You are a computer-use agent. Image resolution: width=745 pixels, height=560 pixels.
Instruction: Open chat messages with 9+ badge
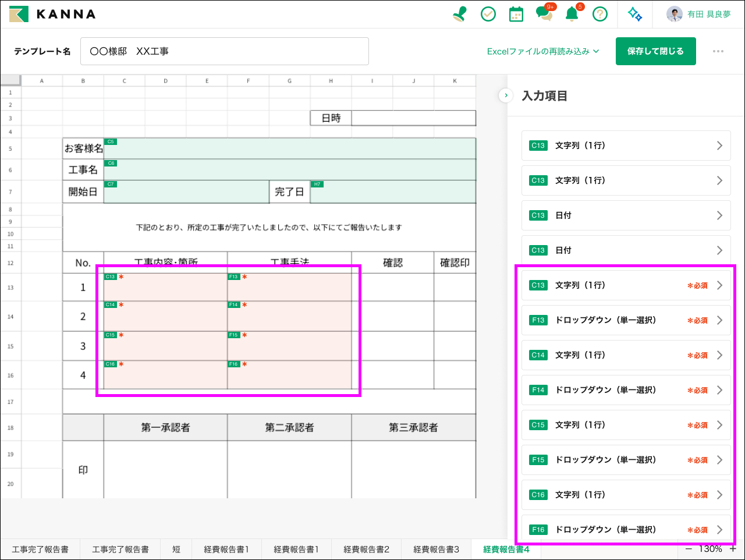point(545,14)
